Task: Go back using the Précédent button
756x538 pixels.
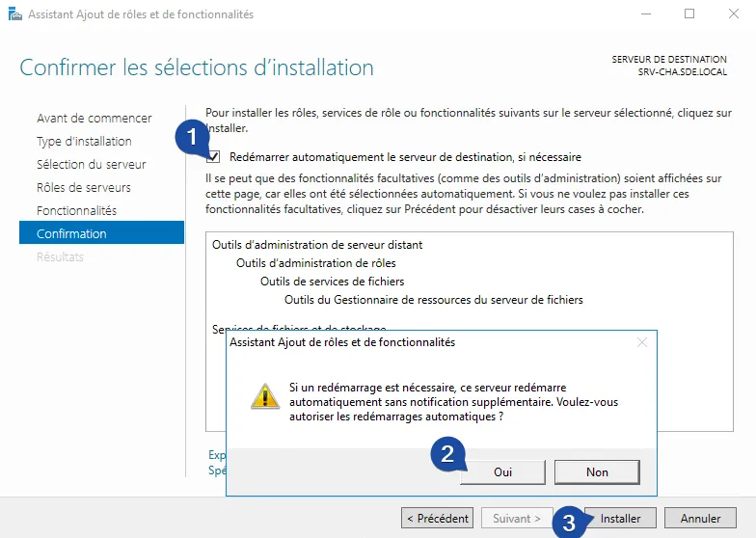Action: pyautogui.click(x=437, y=518)
